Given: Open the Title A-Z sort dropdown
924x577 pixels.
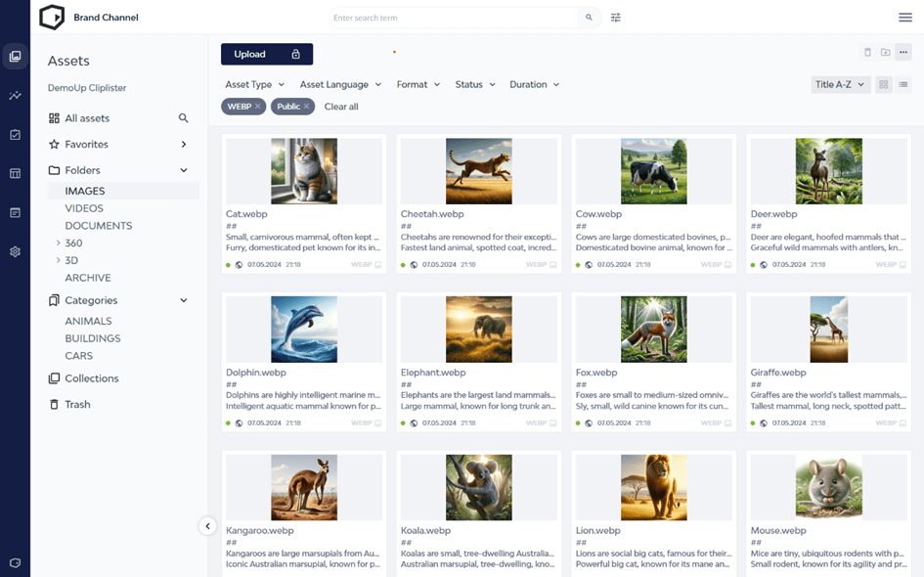Looking at the screenshot, I should tap(840, 85).
